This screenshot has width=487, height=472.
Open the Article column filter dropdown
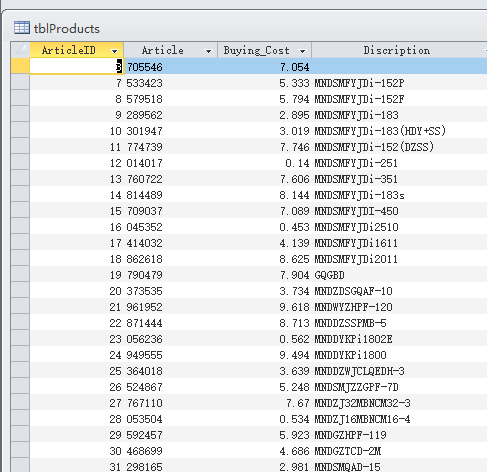[208, 51]
